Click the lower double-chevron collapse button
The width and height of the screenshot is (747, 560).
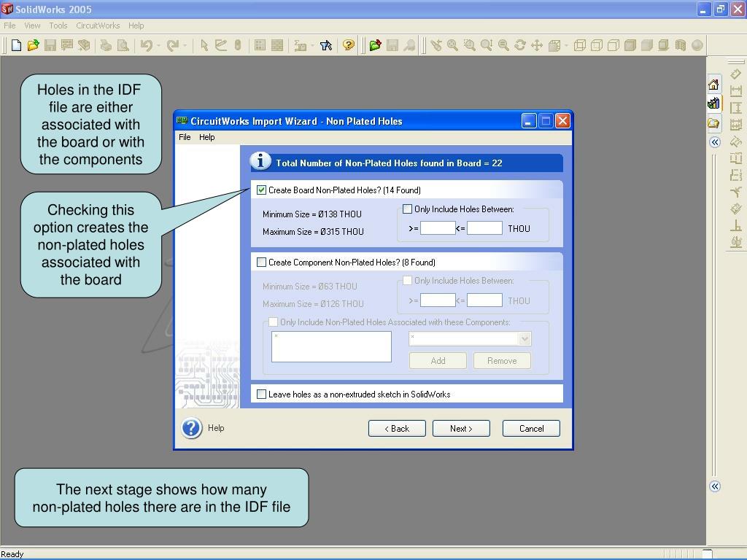pos(715,486)
